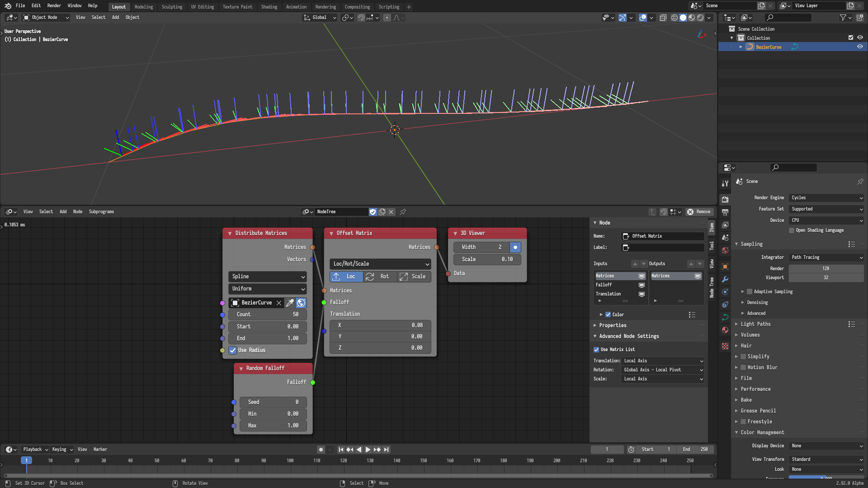Toggle visibility of BezierCurve in the outliner

[x=860, y=47]
